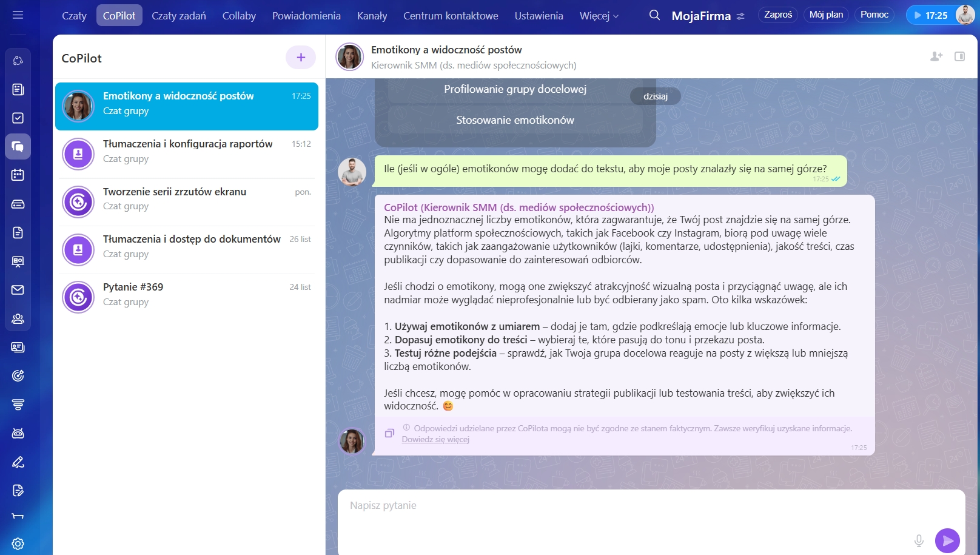
Task: Expand the Więcej dropdown menu
Action: [x=599, y=16]
